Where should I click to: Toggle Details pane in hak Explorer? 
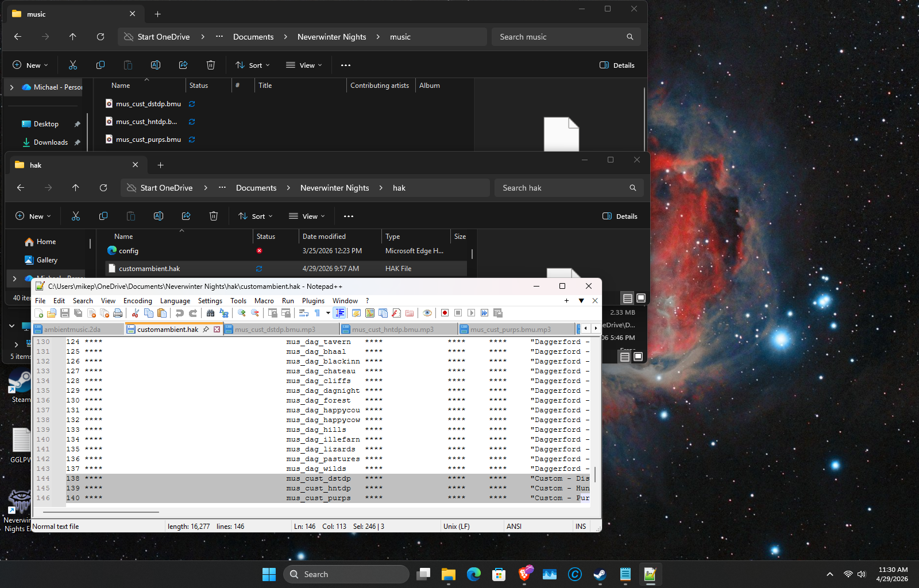pos(620,216)
